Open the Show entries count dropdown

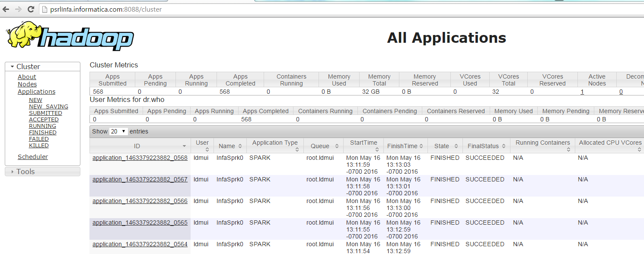[119, 131]
